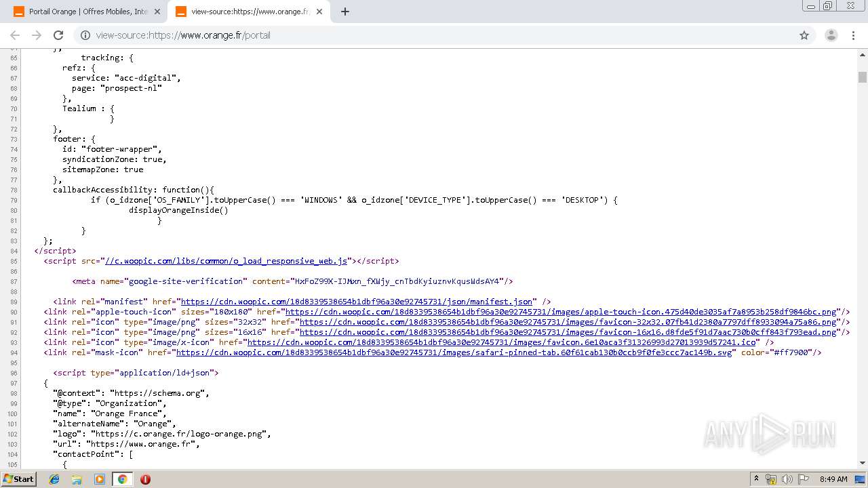View site information icon in address bar
This screenshot has width=868, height=488.
click(85, 35)
